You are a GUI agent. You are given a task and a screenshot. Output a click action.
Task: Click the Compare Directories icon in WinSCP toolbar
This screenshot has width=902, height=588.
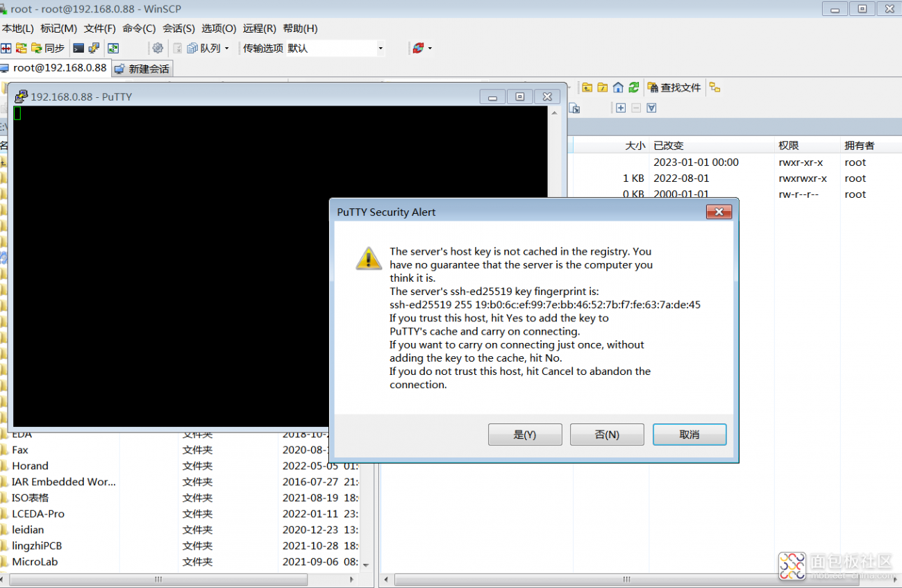(6, 49)
